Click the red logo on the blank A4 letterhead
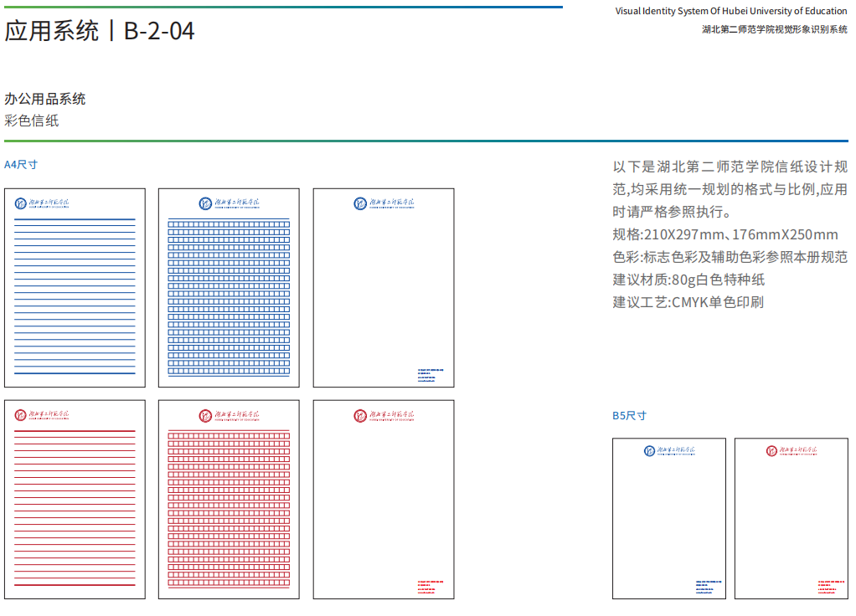Screen dimensions: 856x616 (x=383, y=415)
